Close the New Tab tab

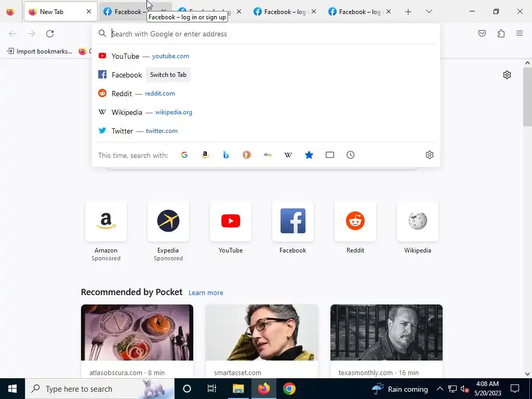pyautogui.click(x=89, y=11)
